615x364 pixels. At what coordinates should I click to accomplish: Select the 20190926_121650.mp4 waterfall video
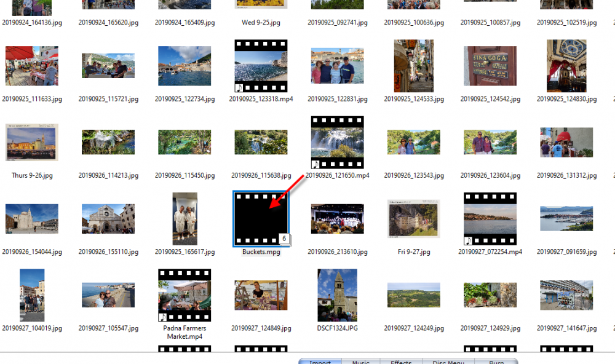(337, 142)
